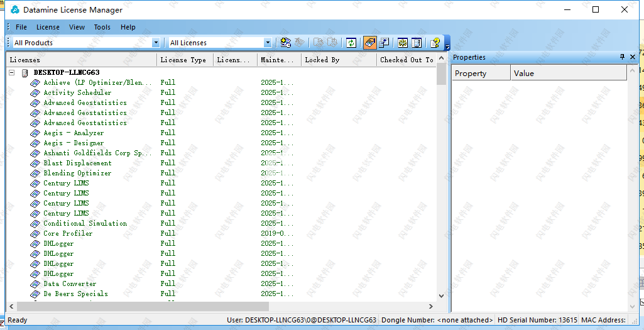The height and width of the screenshot is (330, 644).
Task: Open the help question-mark toolbar icon
Action: click(435, 42)
